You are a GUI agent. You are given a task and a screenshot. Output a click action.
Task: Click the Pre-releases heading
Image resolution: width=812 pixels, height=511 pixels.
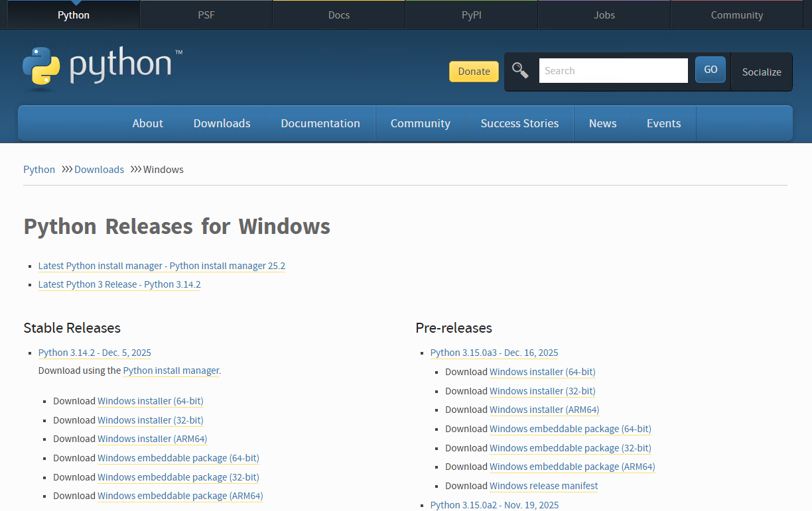(x=454, y=328)
